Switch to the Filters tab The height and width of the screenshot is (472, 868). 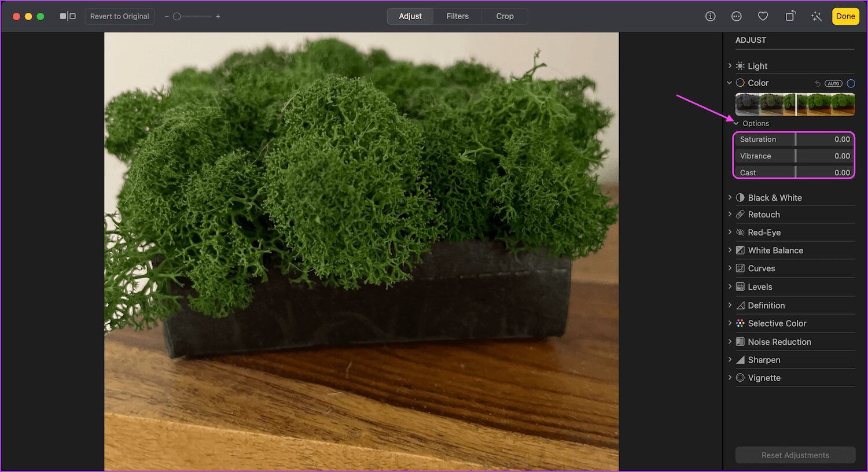[458, 16]
